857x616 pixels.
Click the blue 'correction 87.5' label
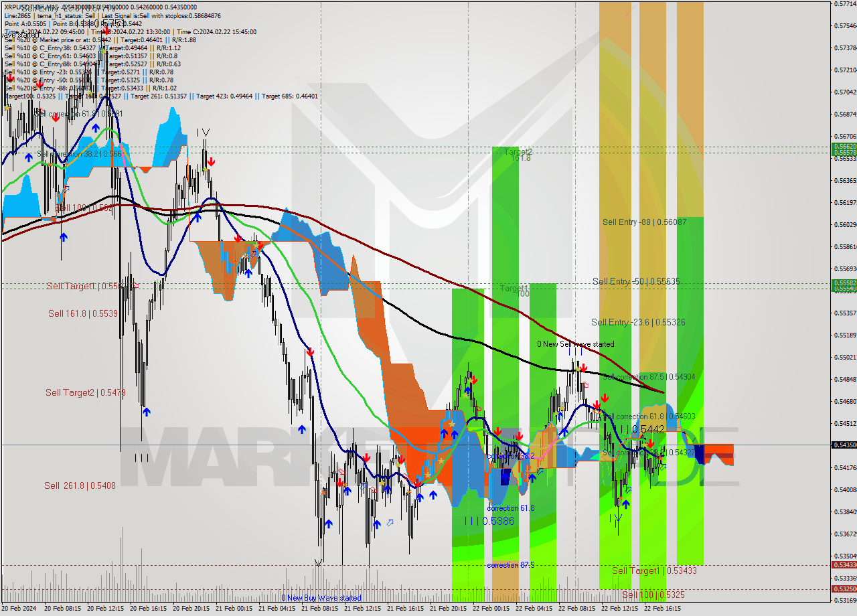[x=510, y=565]
